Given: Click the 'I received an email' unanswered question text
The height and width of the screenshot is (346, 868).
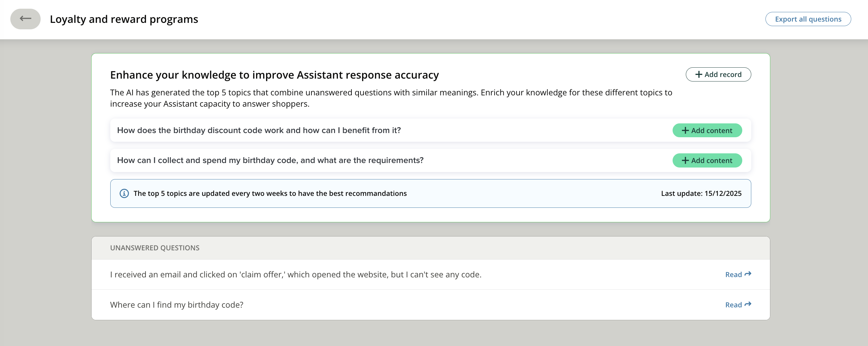Looking at the screenshot, I should point(295,275).
